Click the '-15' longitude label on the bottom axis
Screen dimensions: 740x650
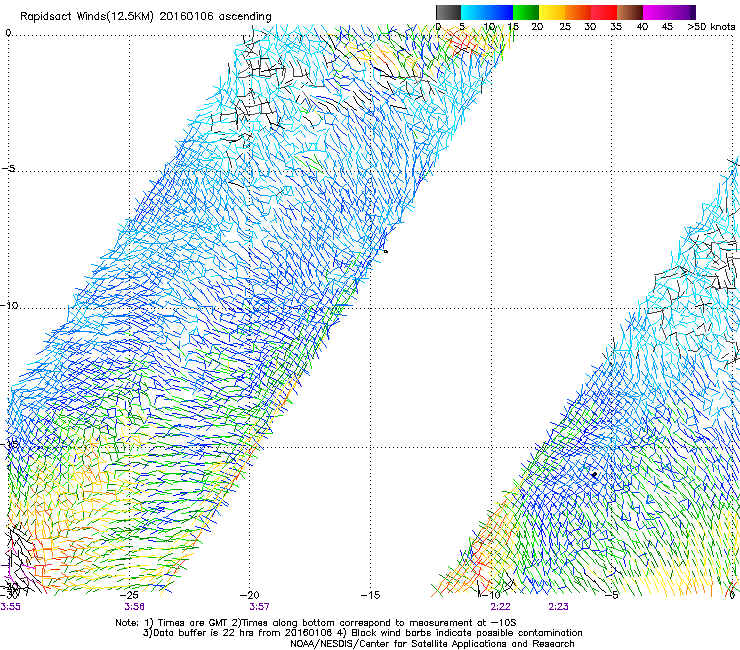click(x=370, y=595)
